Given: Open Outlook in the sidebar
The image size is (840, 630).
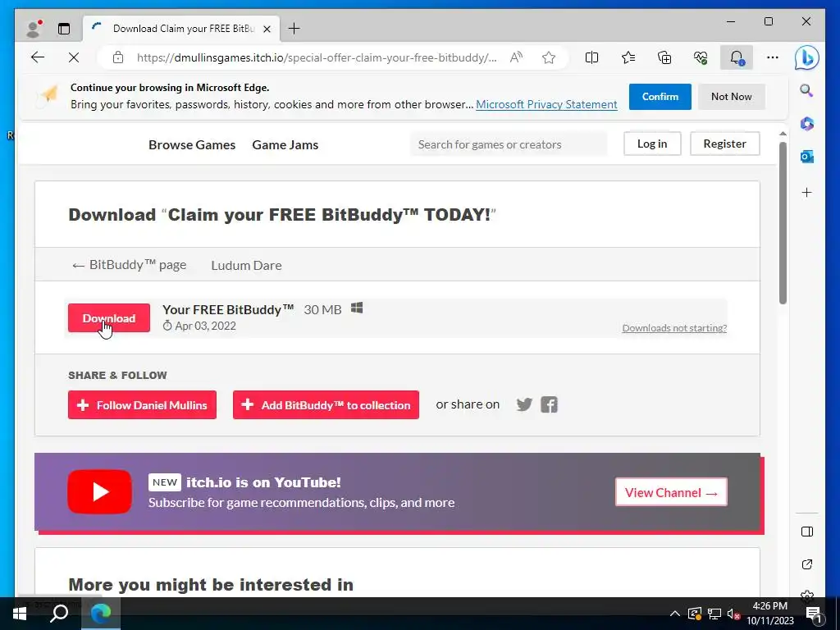Looking at the screenshot, I should coord(807,157).
